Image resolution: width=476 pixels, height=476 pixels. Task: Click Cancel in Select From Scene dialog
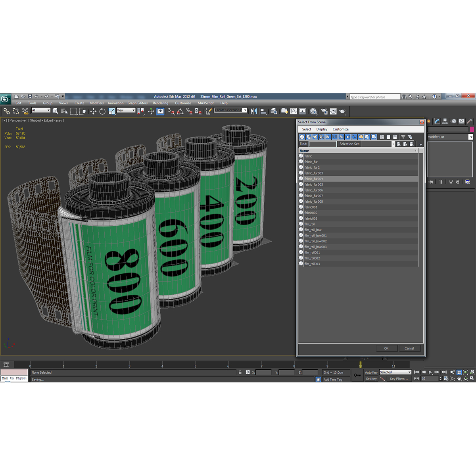[x=409, y=348]
